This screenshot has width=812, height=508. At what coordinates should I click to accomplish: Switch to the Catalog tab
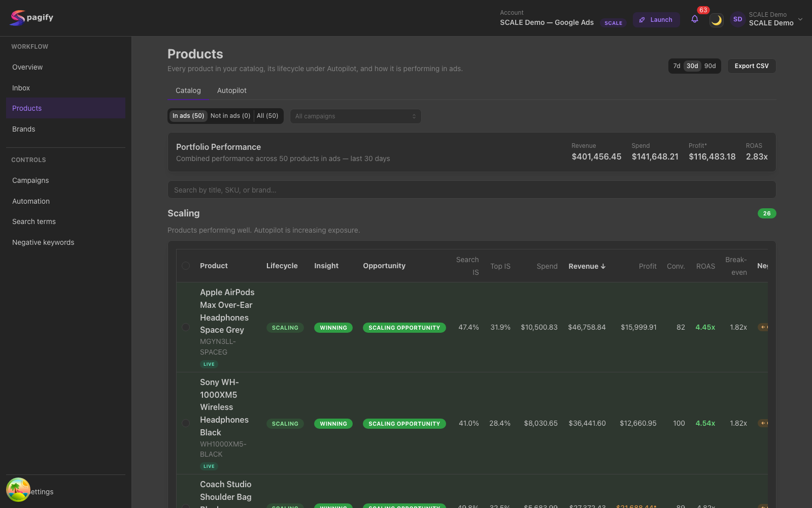[188, 90]
